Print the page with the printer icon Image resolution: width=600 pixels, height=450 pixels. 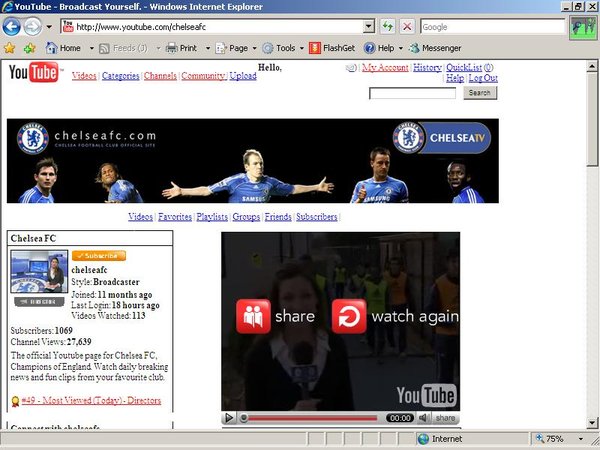[x=181, y=48]
